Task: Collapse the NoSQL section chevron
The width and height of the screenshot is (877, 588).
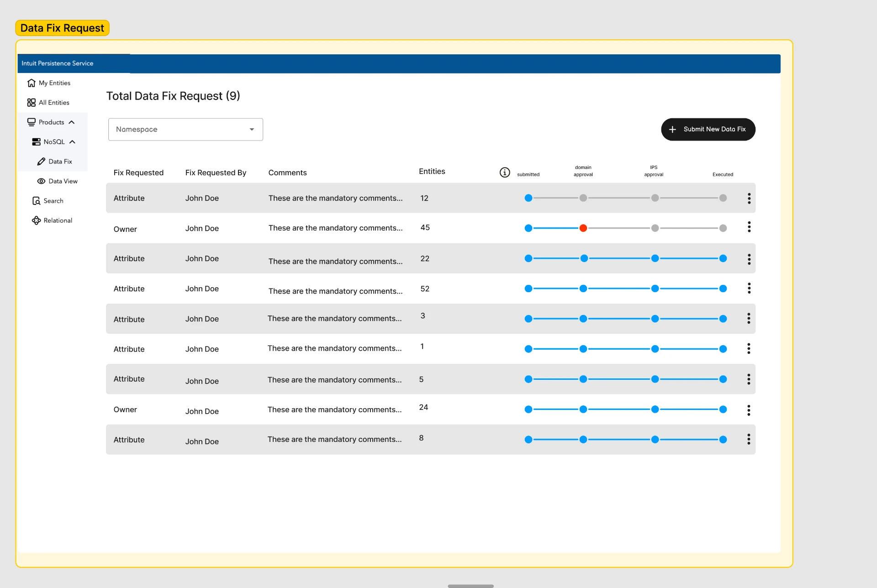Action: 72,142
